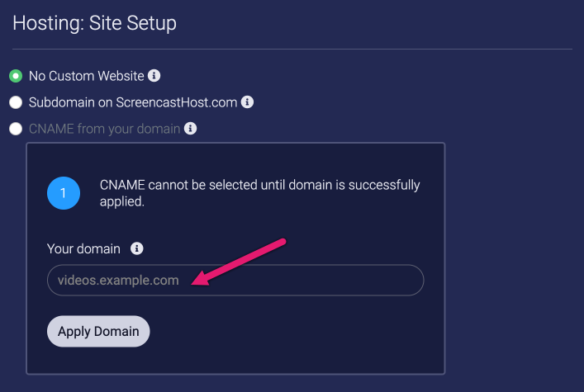Click the No Custom Website label text
Screen dimensions: 584x392
coord(87,76)
